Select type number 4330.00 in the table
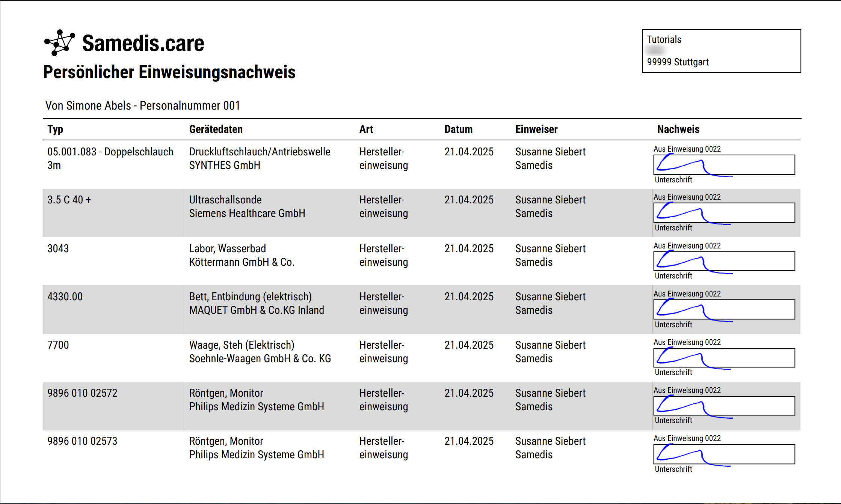Image resolution: width=841 pixels, height=504 pixels. tap(65, 297)
